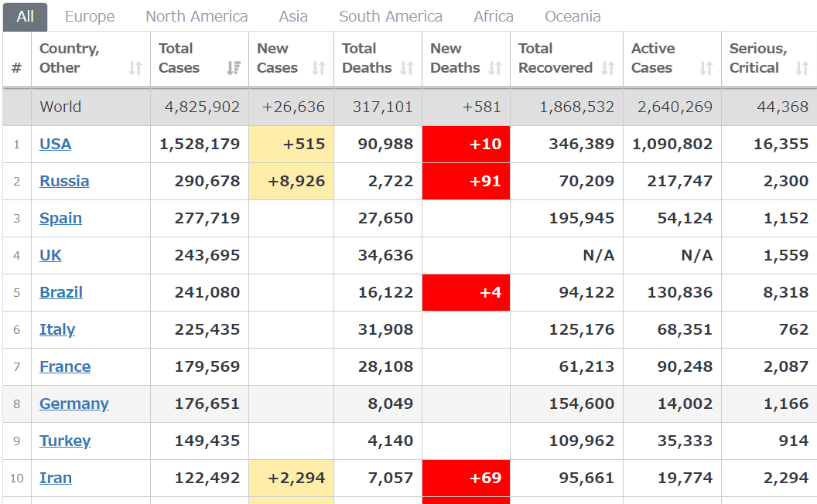Open the Russia country link
The image size is (817, 504).
64,181
